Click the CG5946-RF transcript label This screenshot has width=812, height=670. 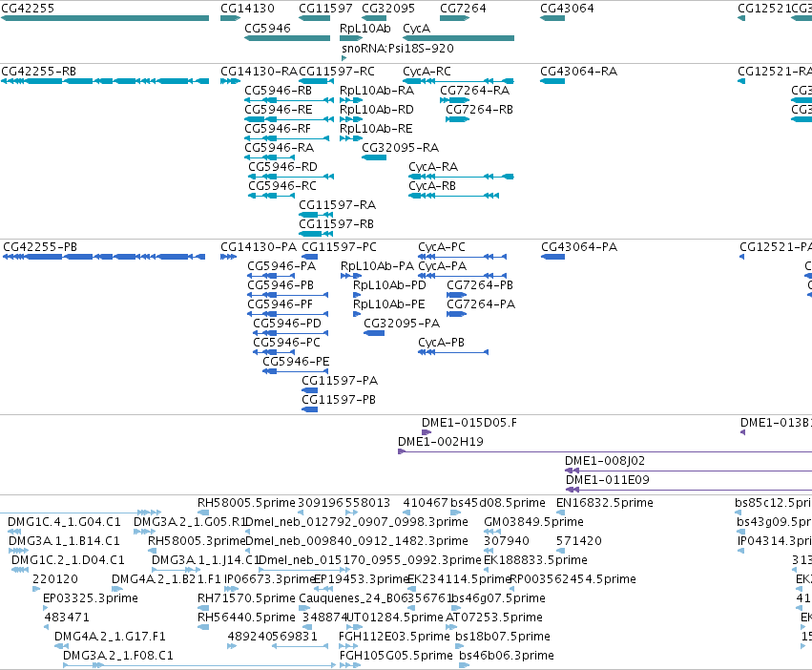click(278, 129)
